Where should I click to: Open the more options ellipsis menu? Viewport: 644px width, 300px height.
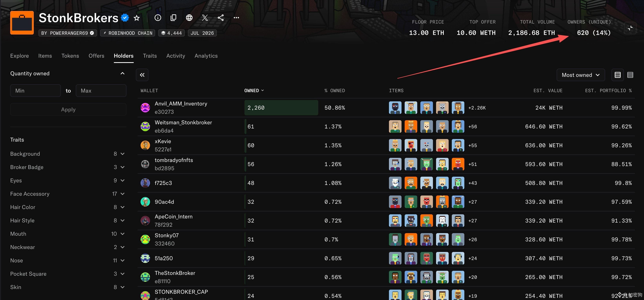click(236, 18)
